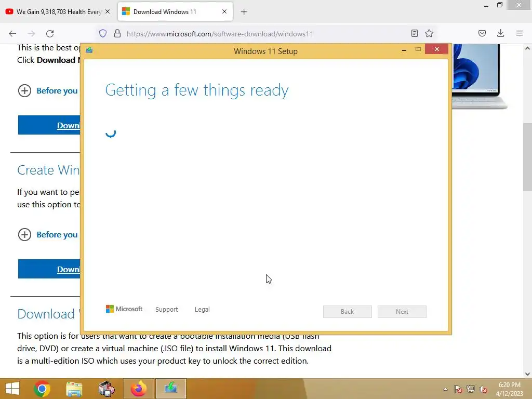
Task: Minimize the Windows 11 Setup window
Action: coord(404,49)
